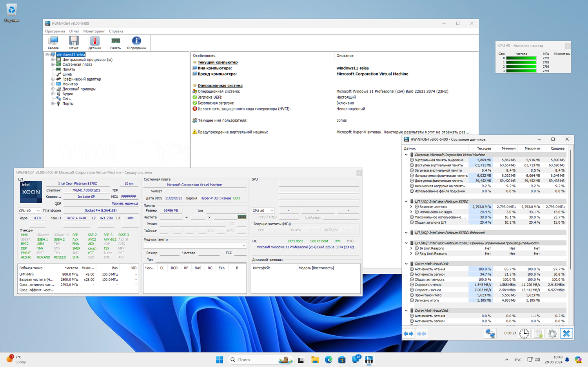Open the Мониторинг menu
Image resolution: width=588 pixels, height=367 pixels.
pyautogui.click(x=94, y=31)
